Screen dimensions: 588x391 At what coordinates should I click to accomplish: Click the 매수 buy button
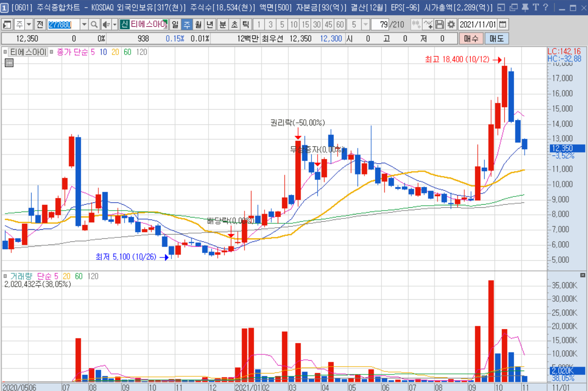pyautogui.click(x=471, y=39)
